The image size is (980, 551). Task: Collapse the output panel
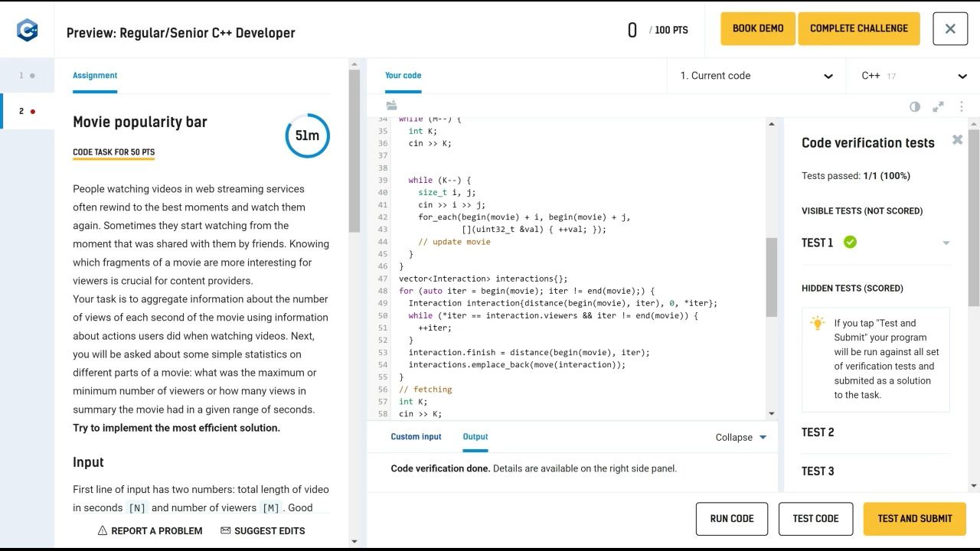pyautogui.click(x=740, y=438)
